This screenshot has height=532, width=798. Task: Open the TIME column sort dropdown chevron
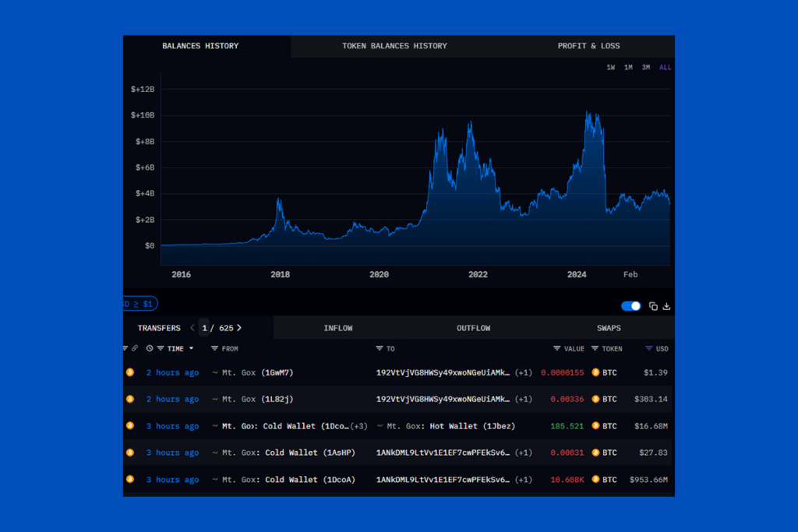(191, 349)
